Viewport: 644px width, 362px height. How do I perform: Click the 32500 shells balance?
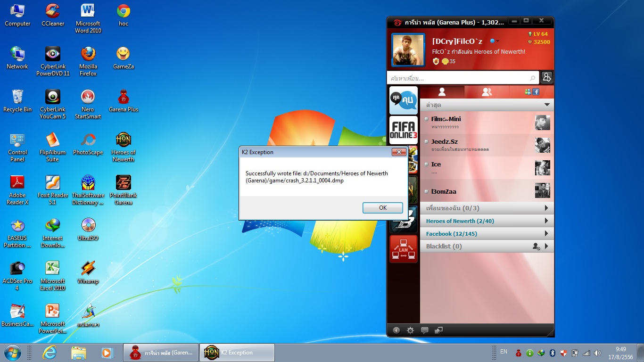click(539, 42)
